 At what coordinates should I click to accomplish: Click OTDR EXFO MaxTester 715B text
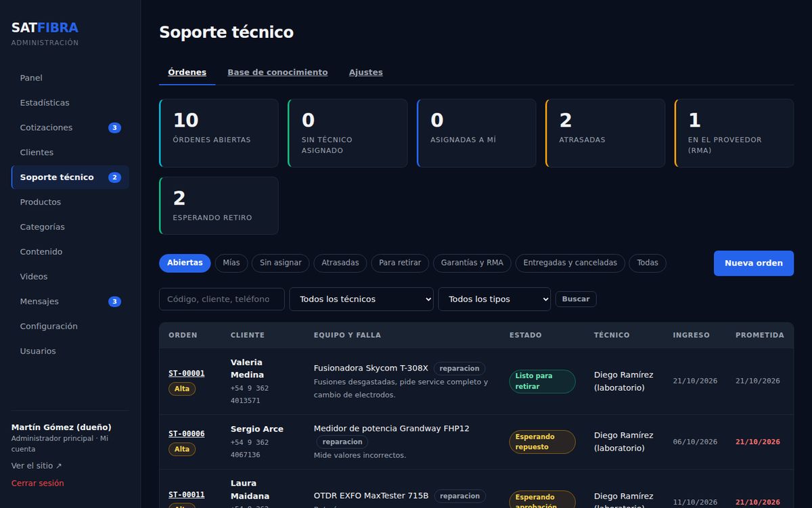(x=371, y=496)
